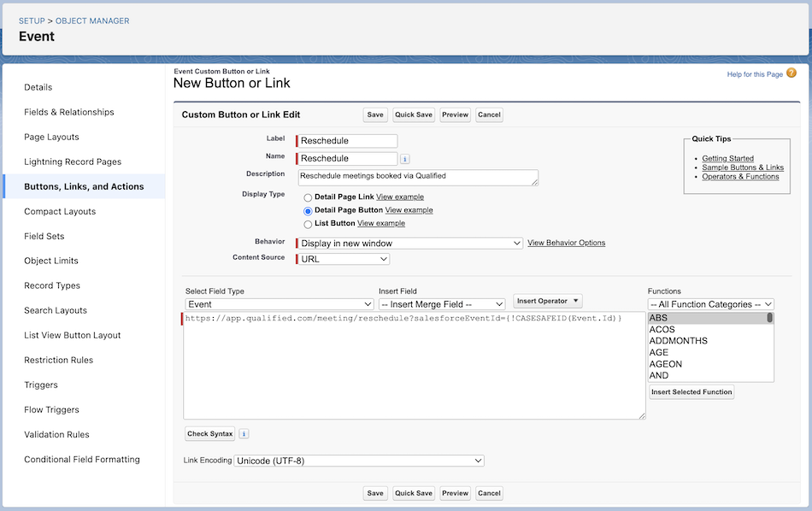Image resolution: width=812 pixels, height=511 pixels.
Task: Select ADDMONTHS in the functions list
Action: pos(708,341)
